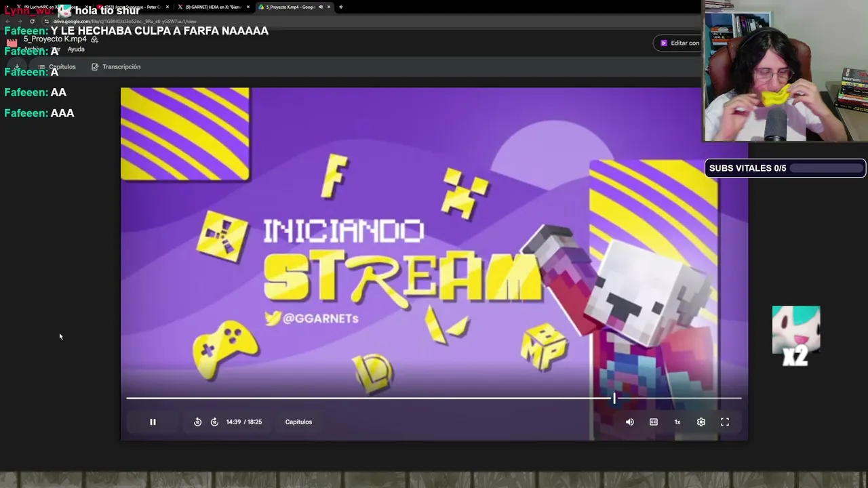Click the x2 emote sticker overlay

(x=796, y=335)
